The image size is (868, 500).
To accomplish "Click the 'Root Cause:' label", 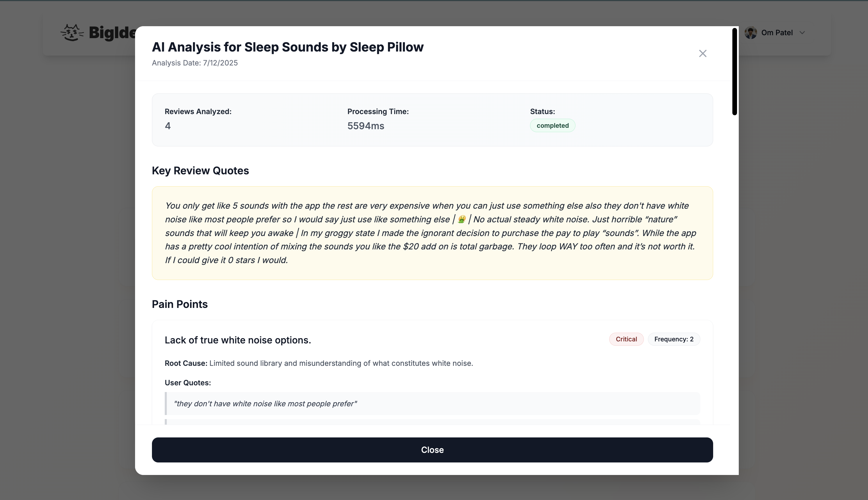I will point(186,363).
